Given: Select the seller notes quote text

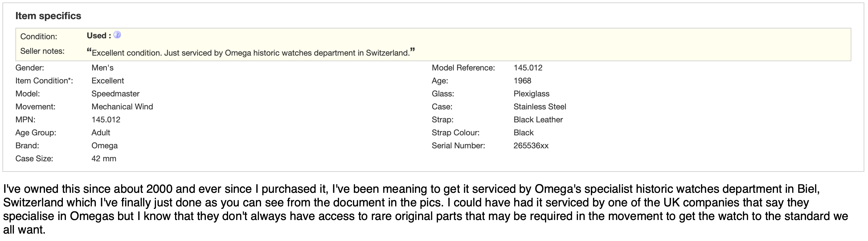Looking at the screenshot, I should [250, 53].
